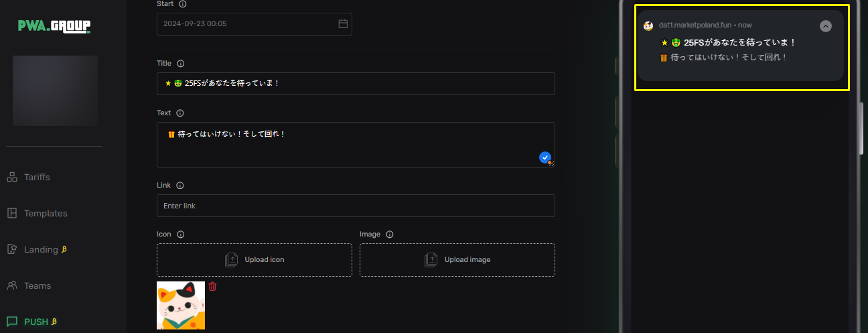Click the uploaded lucky cat thumbnail

pyautogui.click(x=181, y=306)
